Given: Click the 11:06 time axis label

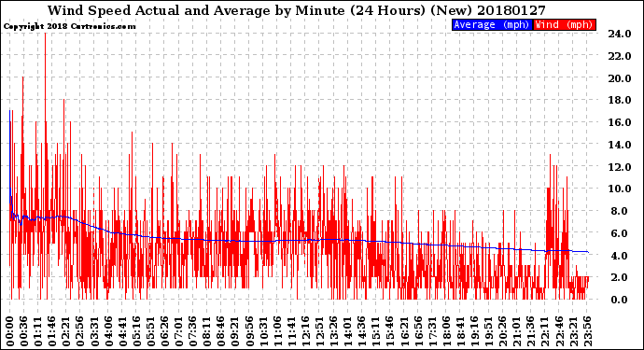Looking at the screenshot, I should (x=277, y=331).
